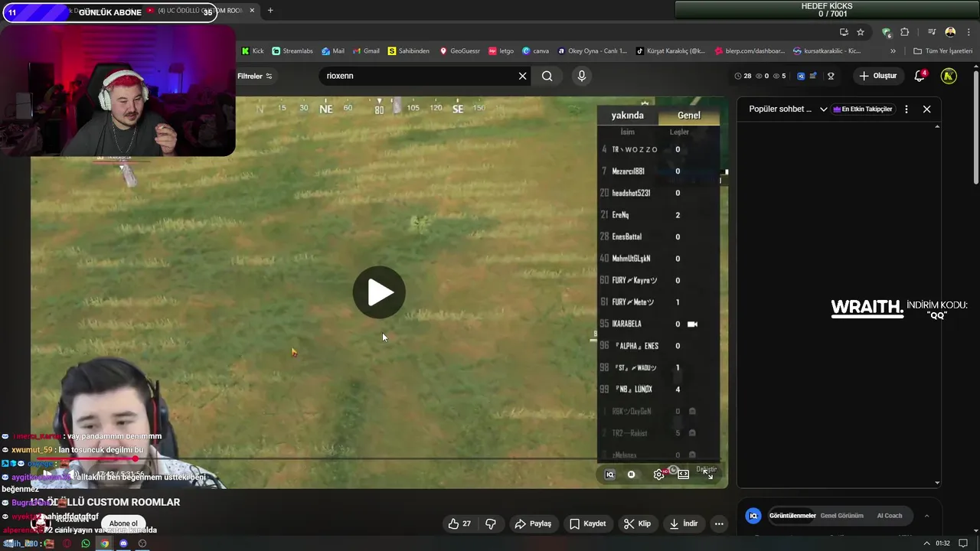
Task: Open the account avatar menu
Action: [x=949, y=76]
